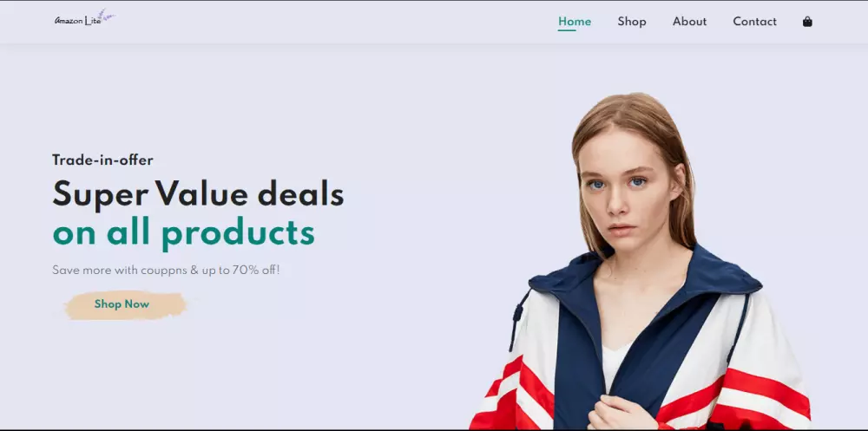Open the shopping bag cart icon

[807, 22]
